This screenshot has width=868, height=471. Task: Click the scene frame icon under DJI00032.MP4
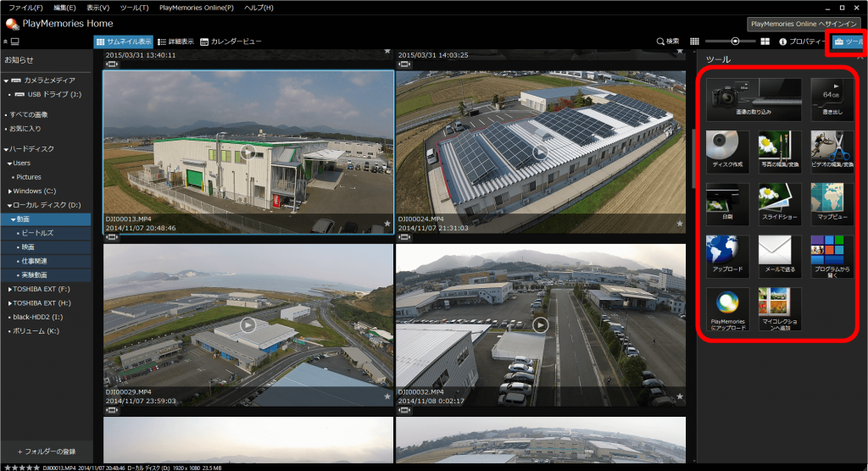point(404,410)
